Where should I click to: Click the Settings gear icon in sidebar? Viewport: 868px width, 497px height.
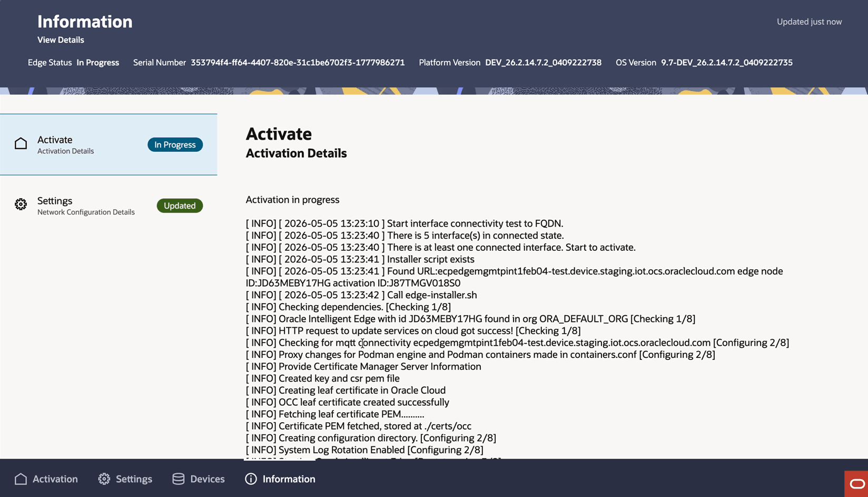click(x=21, y=204)
